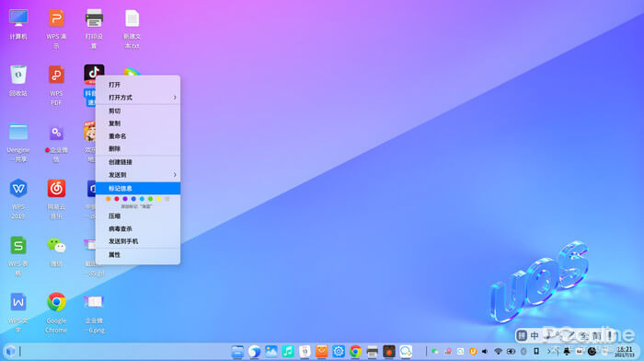Expand the 发送到 submenu
644x361 pixels.
coord(138,175)
